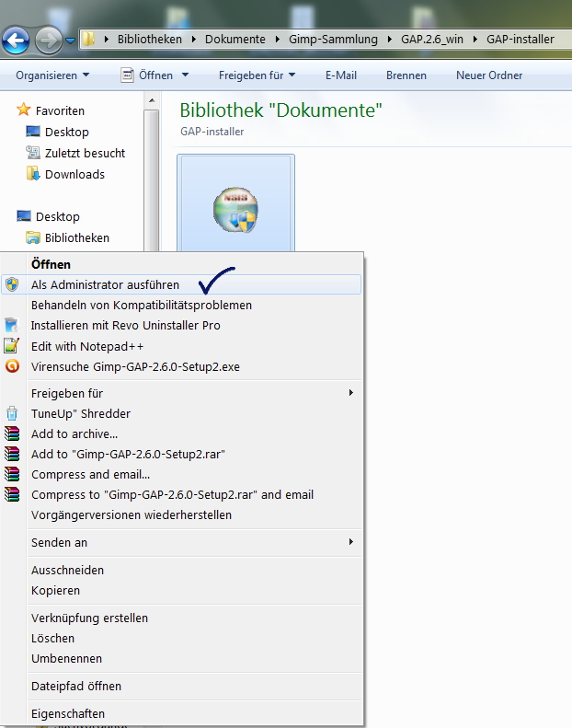Expand arrow after Gimp-Sammlung in breadcrumb

(x=390, y=40)
